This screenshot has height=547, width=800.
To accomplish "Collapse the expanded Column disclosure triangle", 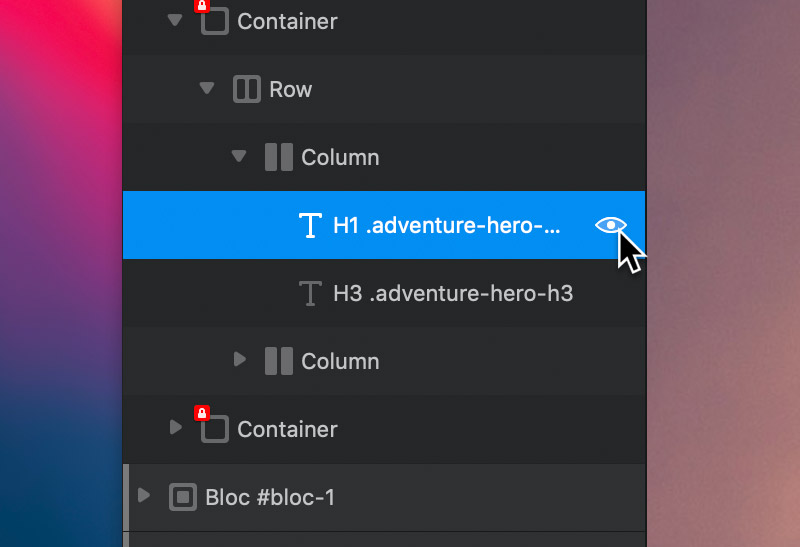I will 239,156.
